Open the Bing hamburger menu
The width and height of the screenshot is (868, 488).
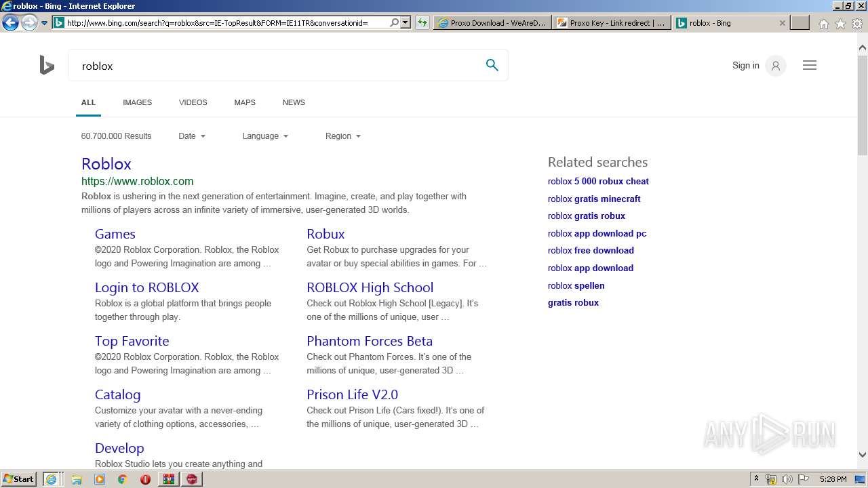pyautogui.click(x=810, y=66)
